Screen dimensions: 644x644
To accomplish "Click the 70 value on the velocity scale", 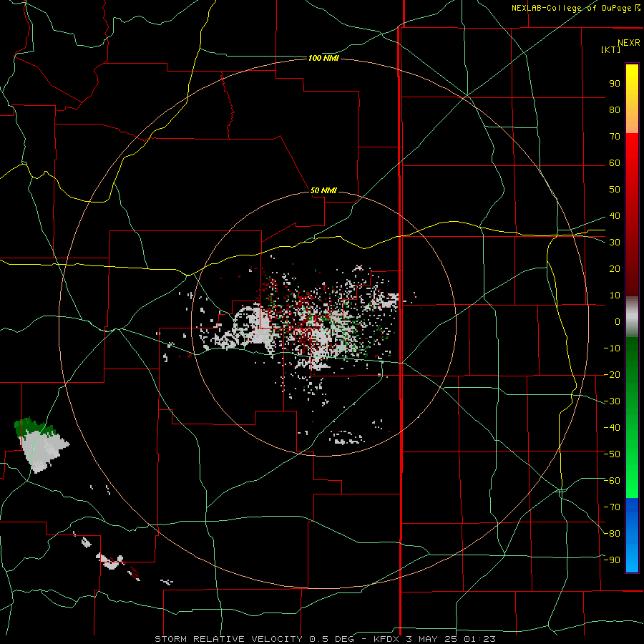I will pos(615,137).
